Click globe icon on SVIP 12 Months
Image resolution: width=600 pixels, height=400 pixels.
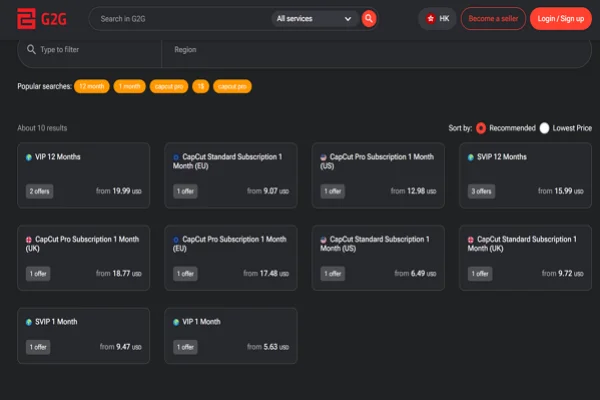pos(471,157)
